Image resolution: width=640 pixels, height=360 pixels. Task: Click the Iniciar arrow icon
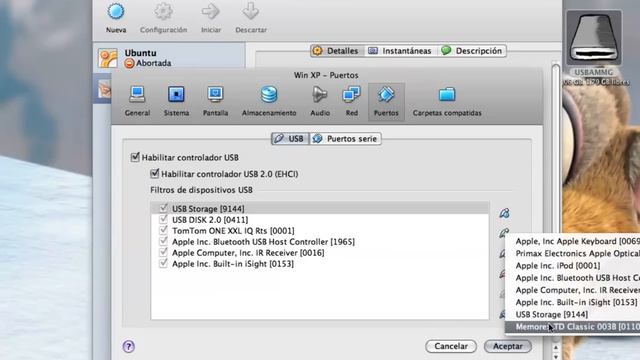click(x=211, y=11)
